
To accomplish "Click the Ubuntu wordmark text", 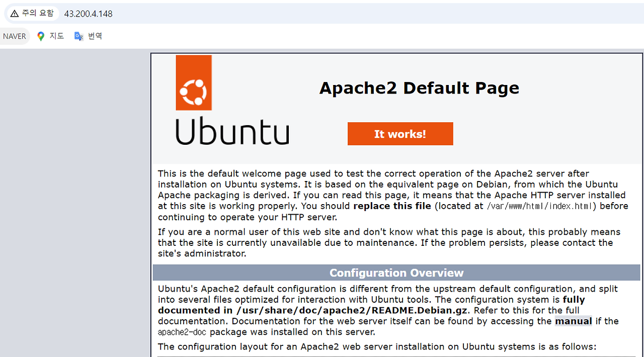I will (232, 132).
